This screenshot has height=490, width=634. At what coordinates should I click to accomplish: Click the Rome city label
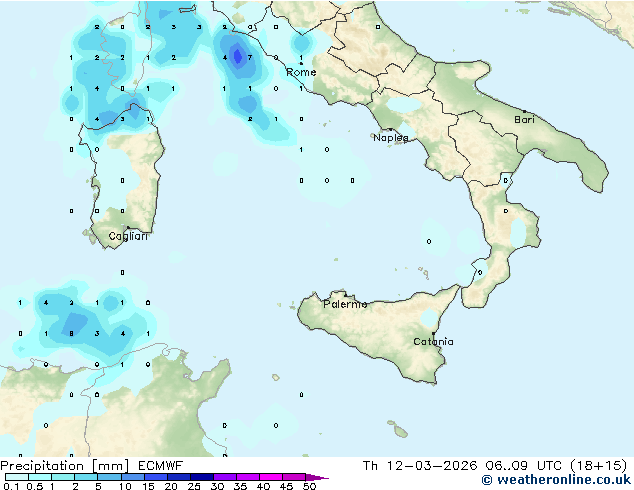pos(301,72)
